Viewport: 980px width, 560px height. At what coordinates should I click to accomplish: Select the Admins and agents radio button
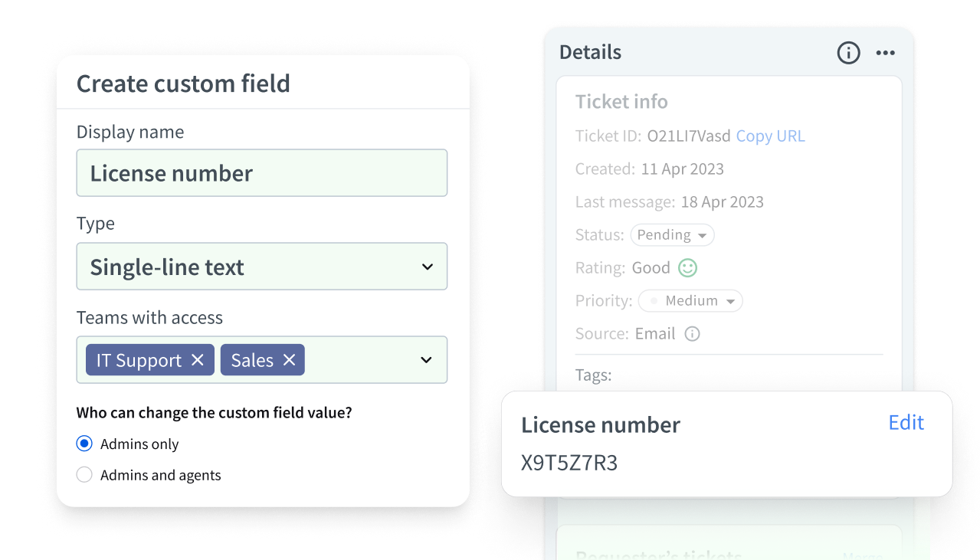(x=84, y=474)
